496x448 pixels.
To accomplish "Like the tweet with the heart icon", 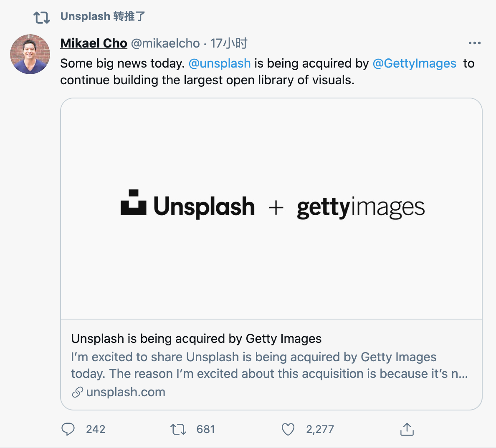I will pos(288,429).
